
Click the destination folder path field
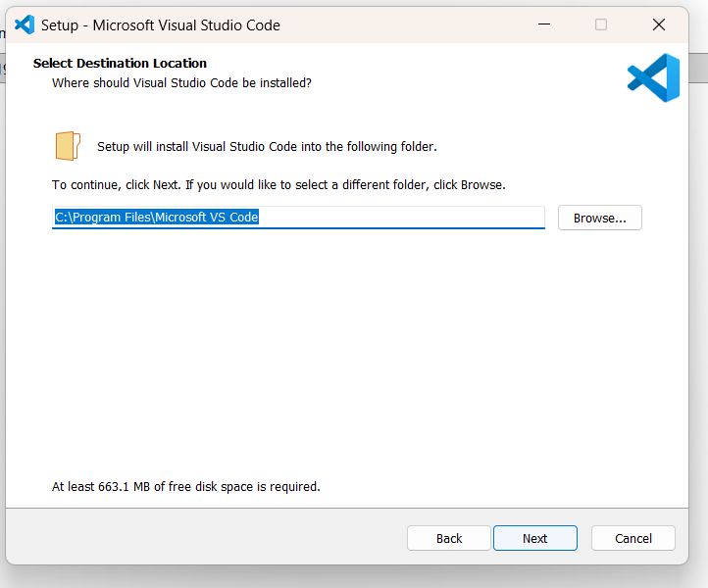click(298, 218)
